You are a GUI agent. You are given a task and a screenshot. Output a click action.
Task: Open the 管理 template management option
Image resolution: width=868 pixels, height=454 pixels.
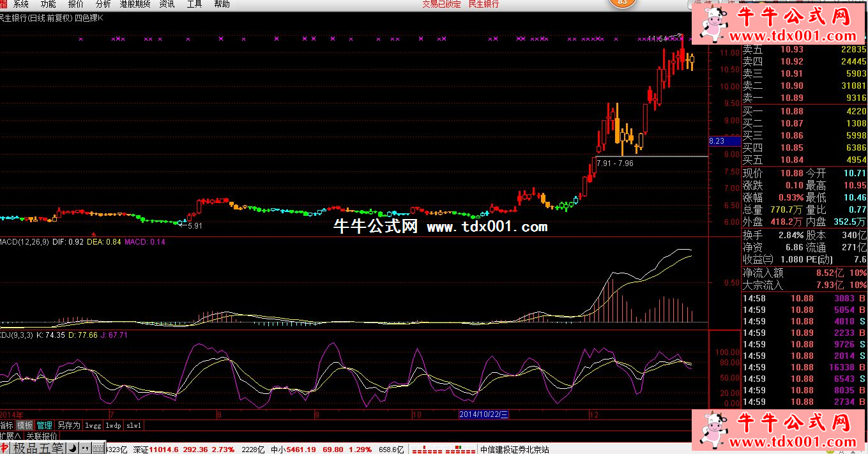(45, 425)
